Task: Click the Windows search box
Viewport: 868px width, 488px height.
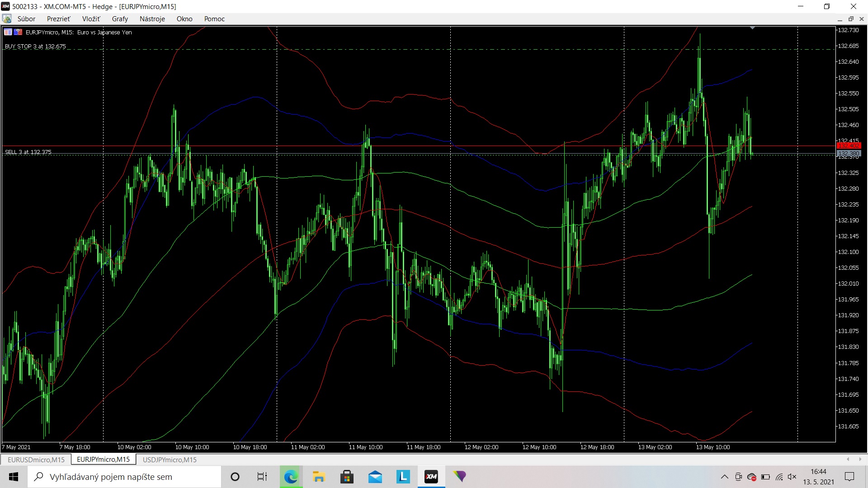Action: (x=124, y=477)
